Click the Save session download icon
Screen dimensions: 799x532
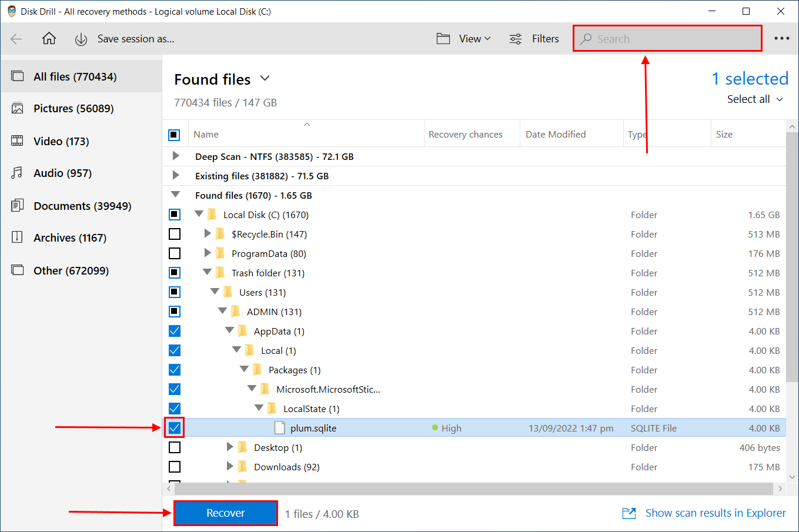pos(81,39)
